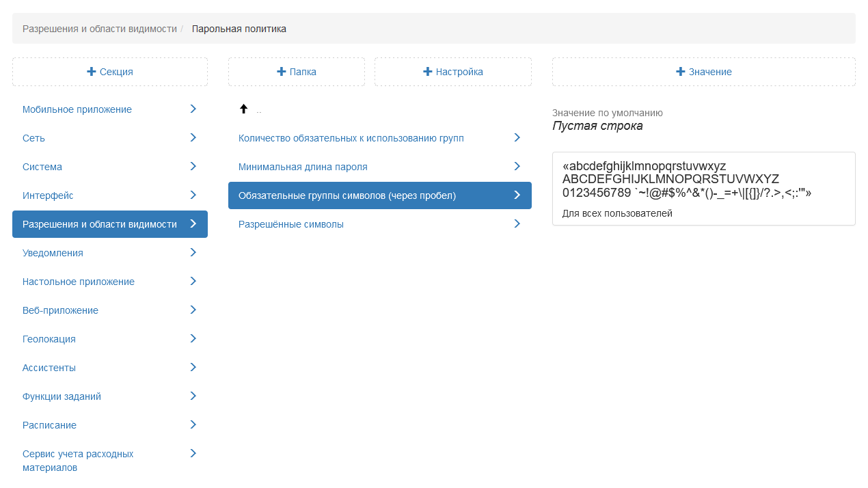868x488 pixels.
Task: Expand chevron next to Ассистенты
Action: (193, 367)
